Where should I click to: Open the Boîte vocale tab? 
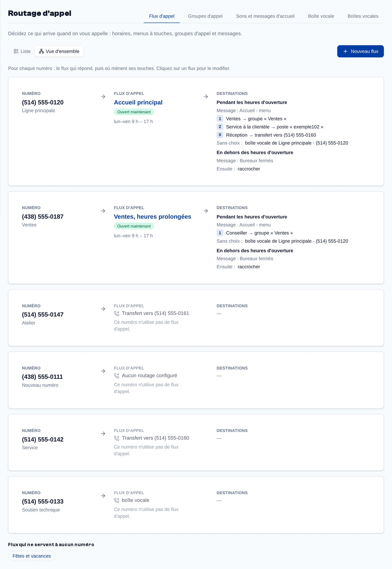pos(321,16)
